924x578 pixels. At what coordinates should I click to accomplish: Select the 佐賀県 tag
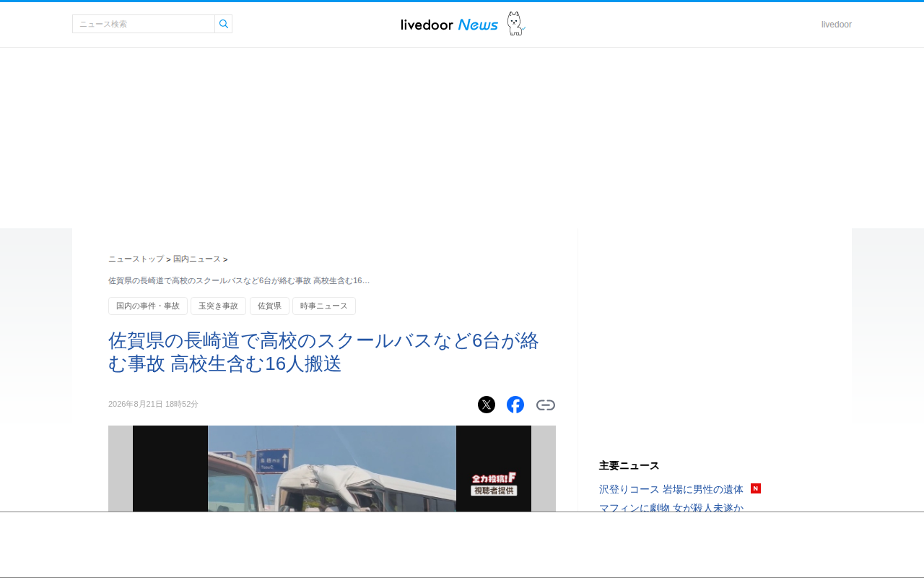pyautogui.click(x=269, y=306)
